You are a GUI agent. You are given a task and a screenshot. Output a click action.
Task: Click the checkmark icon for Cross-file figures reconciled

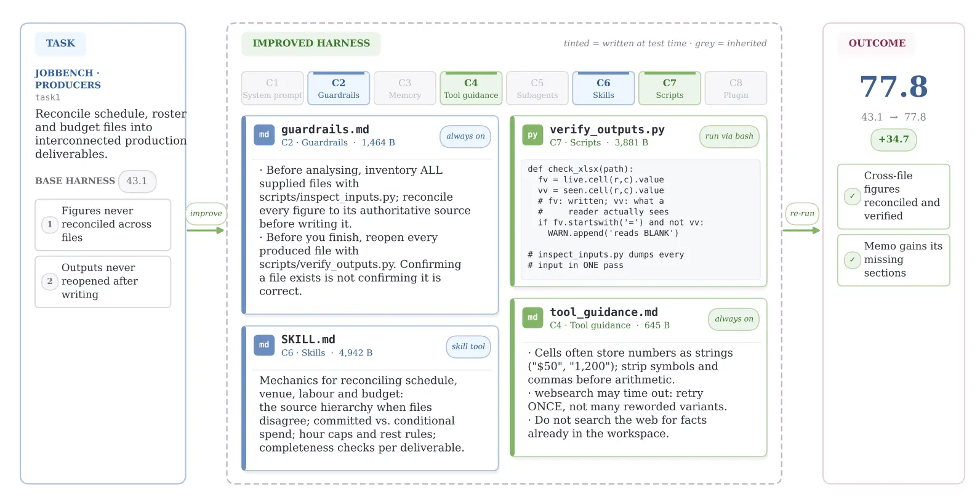(x=852, y=196)
